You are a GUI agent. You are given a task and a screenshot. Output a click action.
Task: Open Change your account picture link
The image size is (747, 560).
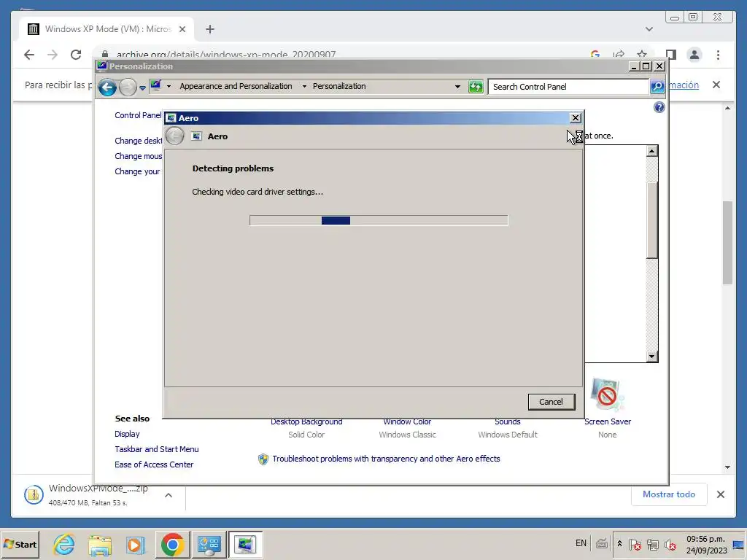(x=137, y=171)
